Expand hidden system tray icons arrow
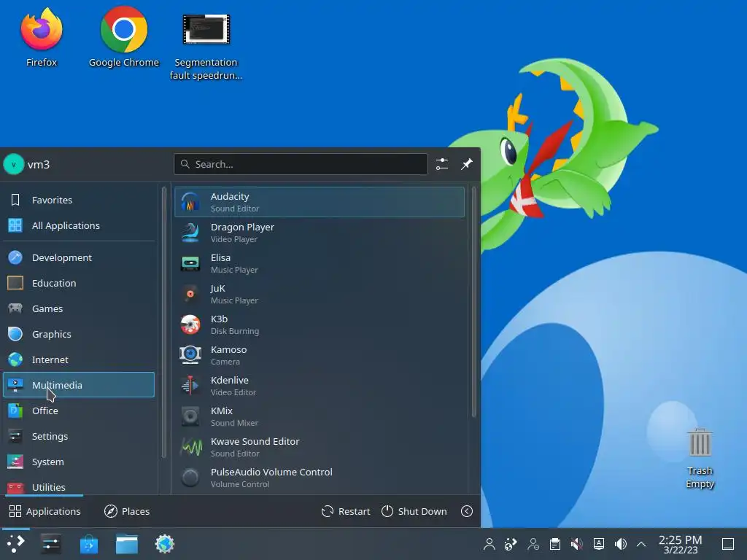 click(641, 544)
